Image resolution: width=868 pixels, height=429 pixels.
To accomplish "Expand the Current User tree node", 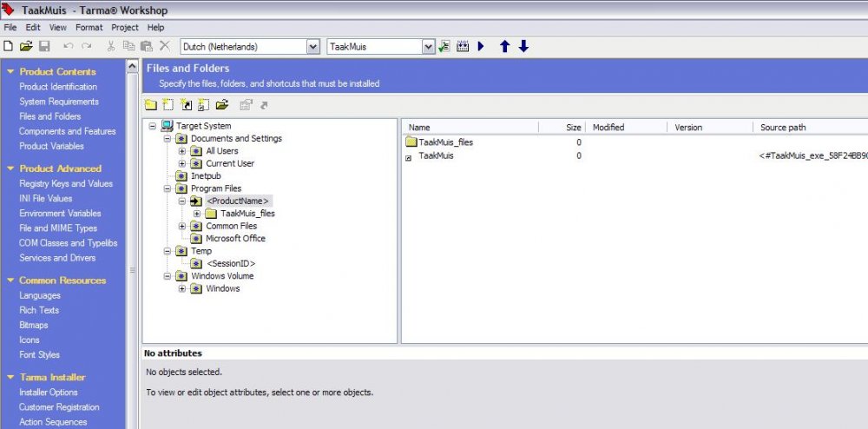I will (182, 164).
